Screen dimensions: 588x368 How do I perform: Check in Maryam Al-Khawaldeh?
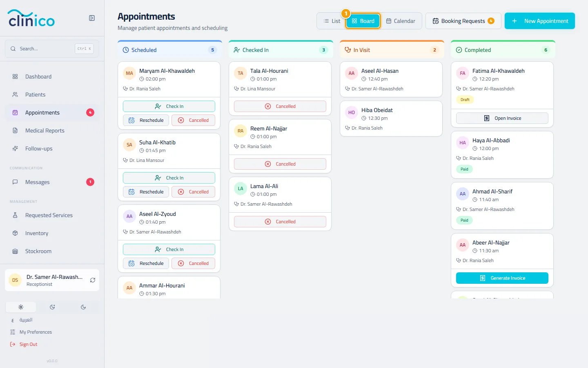click(x=169, y=106)
